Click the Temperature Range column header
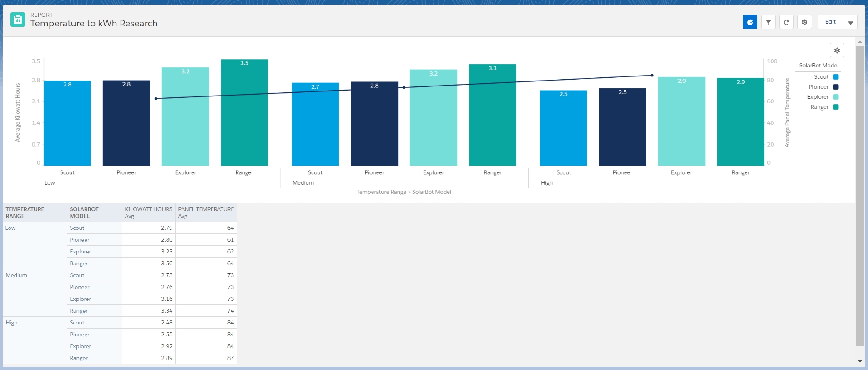 (x=35, y=213)
